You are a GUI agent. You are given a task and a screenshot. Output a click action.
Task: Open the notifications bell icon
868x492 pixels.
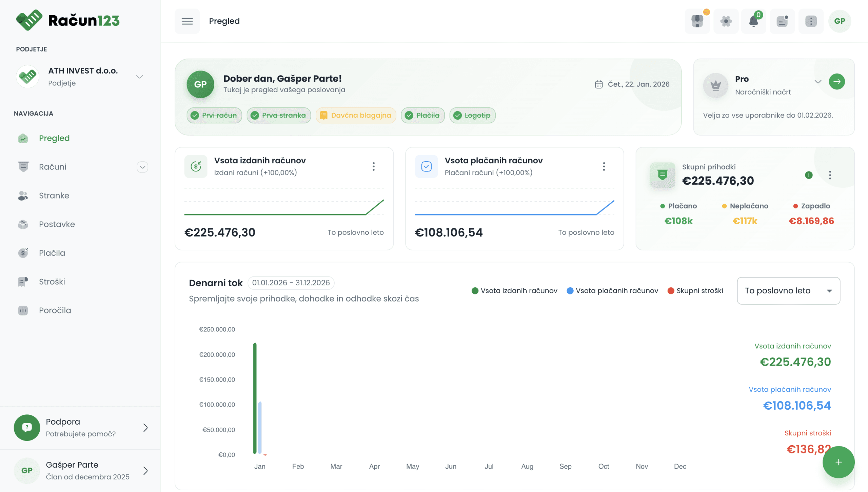[753, 21]
